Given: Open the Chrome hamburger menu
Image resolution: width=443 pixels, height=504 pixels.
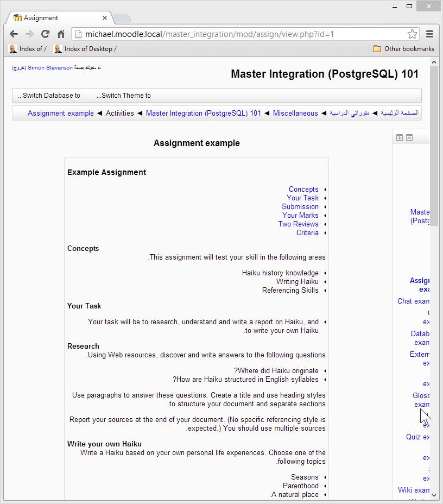Looking at the screenshot, I should [429, 34].
